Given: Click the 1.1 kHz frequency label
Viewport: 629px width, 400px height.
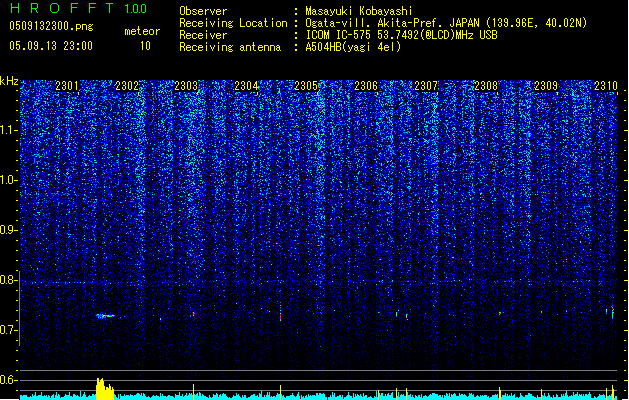Looking at the screenshot, I should point(8,130).
